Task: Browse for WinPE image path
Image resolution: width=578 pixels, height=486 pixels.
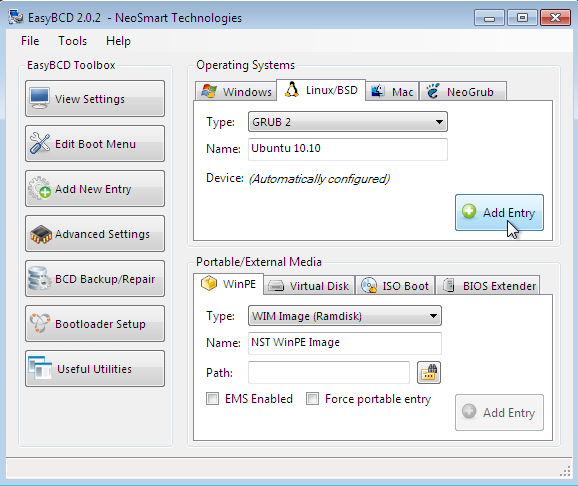Action: click(x=429, y=372)
